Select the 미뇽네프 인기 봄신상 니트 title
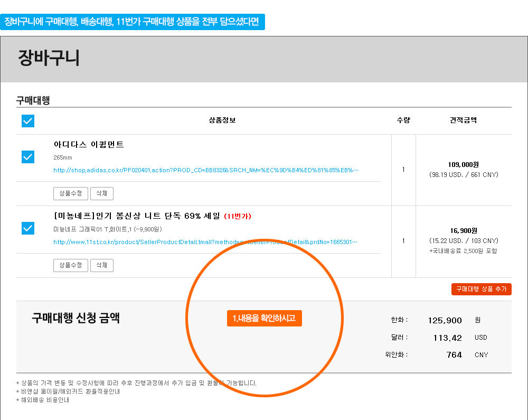Viewport: 528px width, 420px height. (137, 216)
